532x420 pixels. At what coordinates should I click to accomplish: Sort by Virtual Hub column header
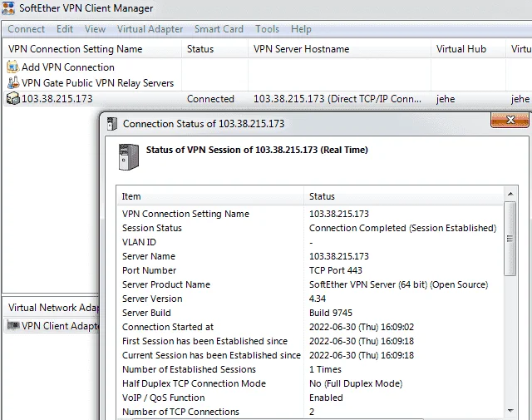(x=468, y=49)
